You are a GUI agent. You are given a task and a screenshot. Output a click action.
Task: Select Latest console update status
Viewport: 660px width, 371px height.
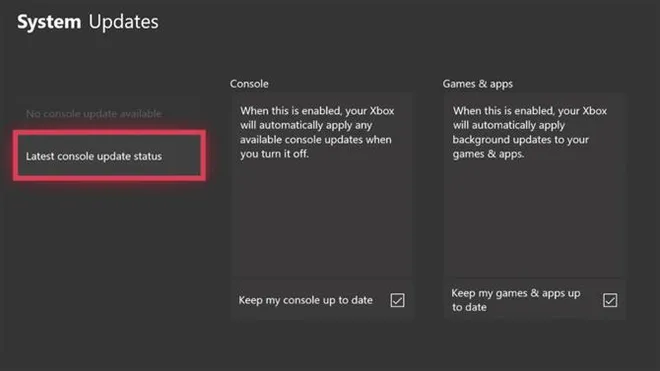coord(109,156)
